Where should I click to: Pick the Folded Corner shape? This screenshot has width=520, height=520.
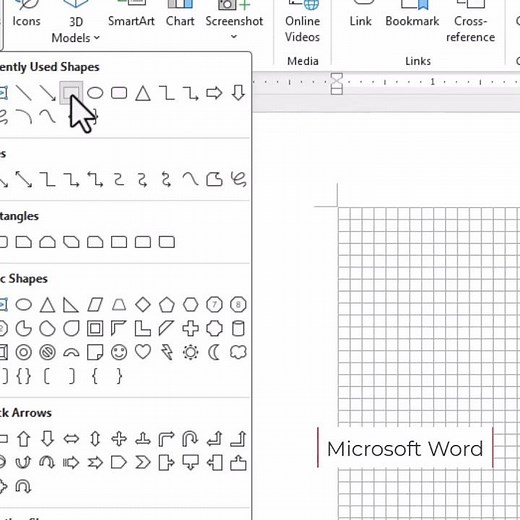95,352
